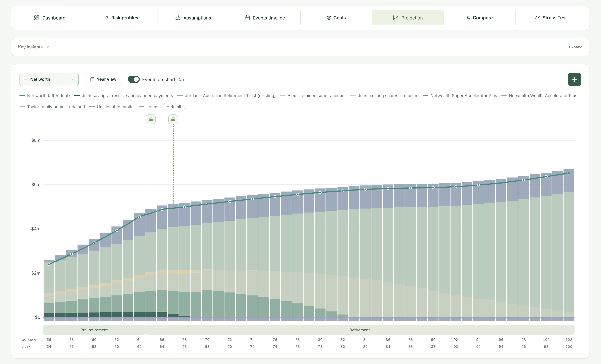Expand the Key insights chevron
This screenshot has height=364, width=601.
tap(47, 47)
